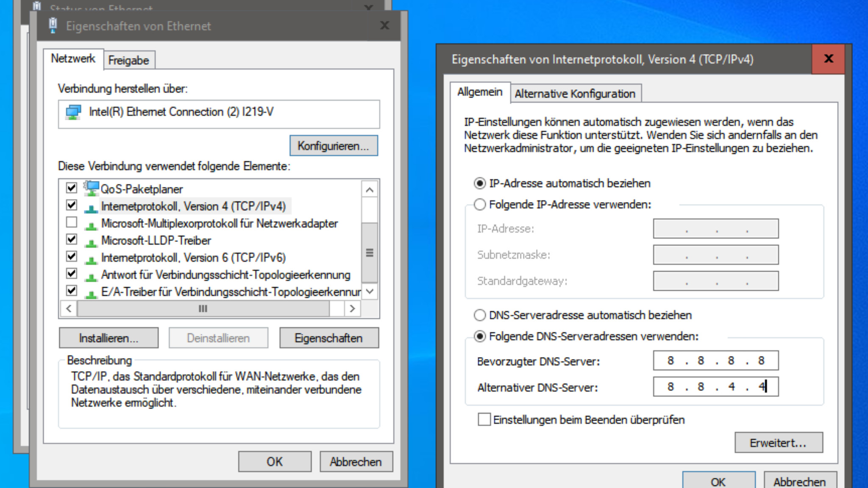The height and width of the screenshot is (488, 868).
Task: Close the Eigenschaften von Ethernet window
Action: click(384, 25)
